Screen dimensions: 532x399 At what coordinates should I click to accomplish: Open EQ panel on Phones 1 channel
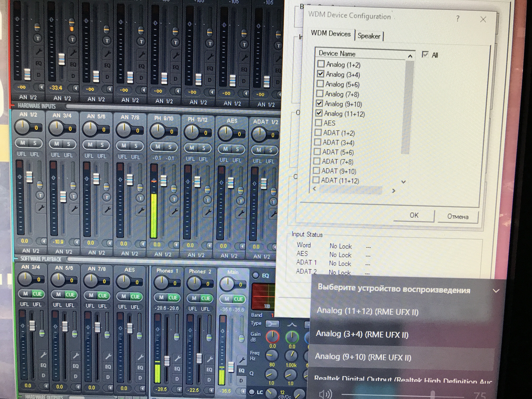point(177,369)
